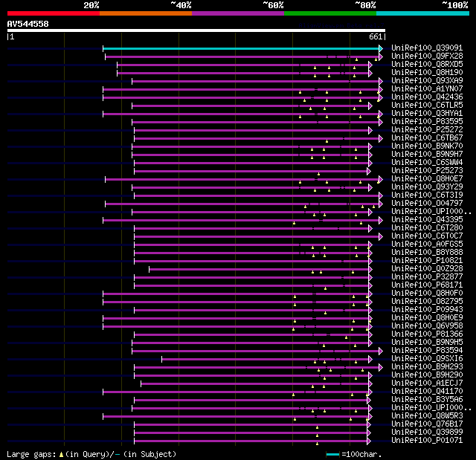Select the UniRef100_O04797 label
Screen dimensions: 476x460
(x=427, y=204)
